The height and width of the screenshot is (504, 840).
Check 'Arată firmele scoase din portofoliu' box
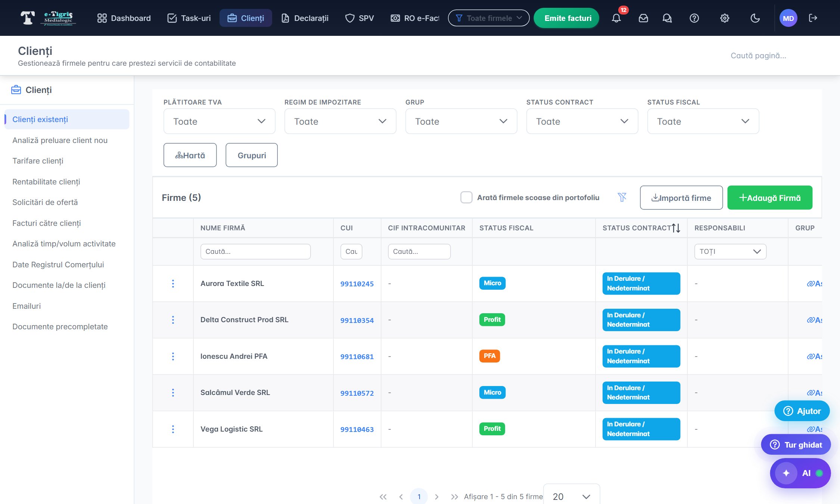coord(466,197)
